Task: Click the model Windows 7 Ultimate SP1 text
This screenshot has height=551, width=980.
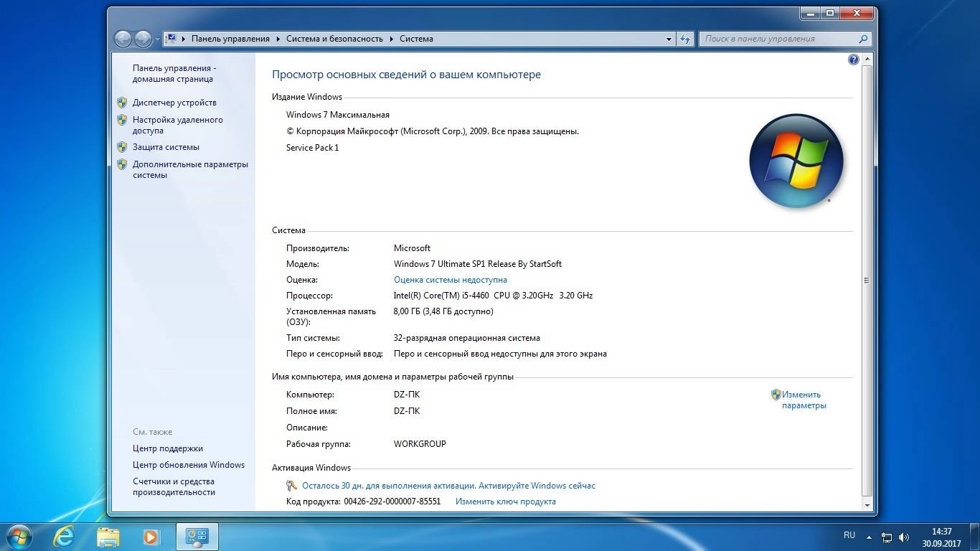Action: click(x=478, y=264)
